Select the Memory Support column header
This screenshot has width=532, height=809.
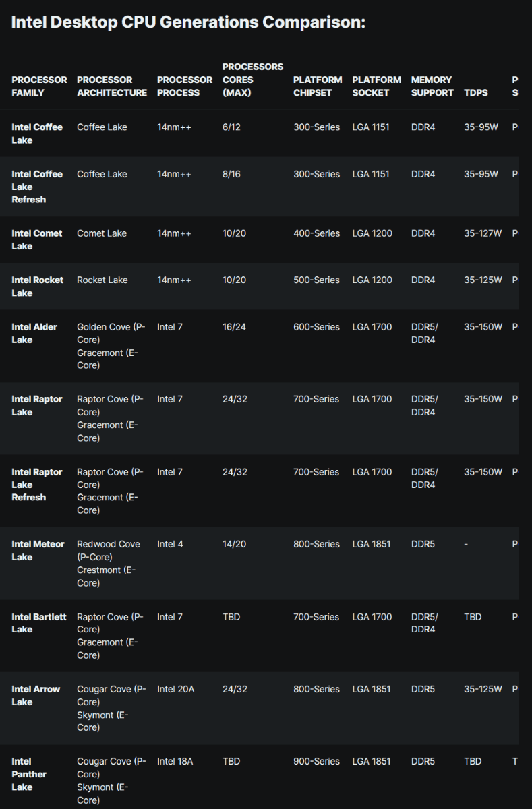[432, 86]
